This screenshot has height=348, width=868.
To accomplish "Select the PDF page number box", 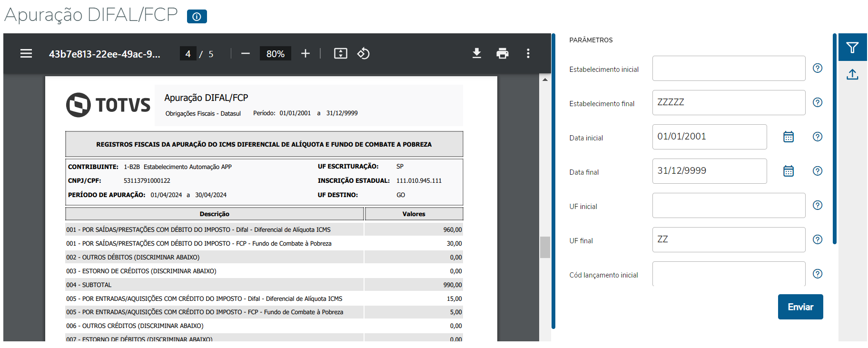I will [x=188, y=54].
